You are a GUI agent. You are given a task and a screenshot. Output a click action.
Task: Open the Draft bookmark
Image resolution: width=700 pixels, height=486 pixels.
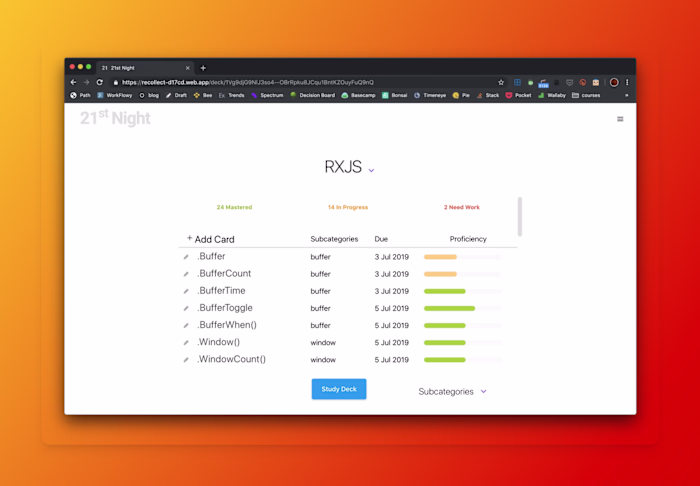[x=176, y=96]
